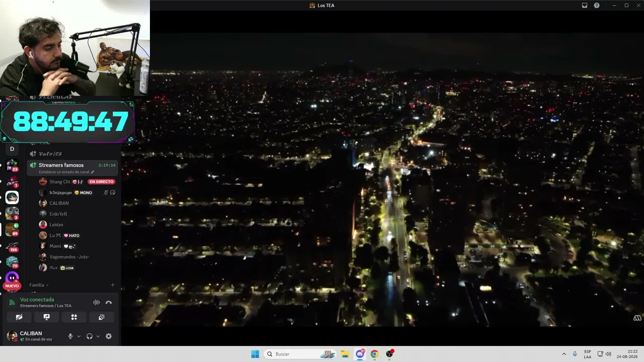Image resolution: width=644 pixels, height=362 pixels.
Task: Open the server with the 23 badge
Action: tap(12, 165)
